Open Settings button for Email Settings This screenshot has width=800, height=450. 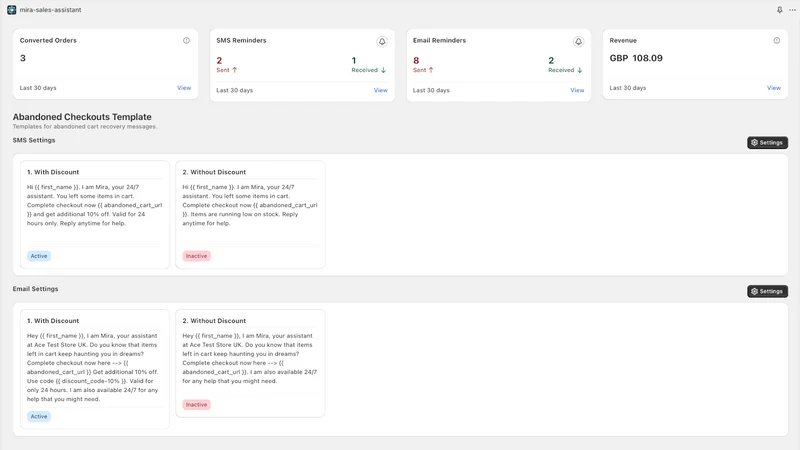[767, 291]
